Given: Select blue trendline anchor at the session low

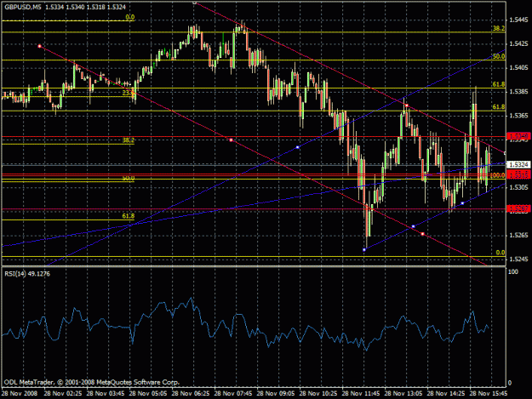Looking at the screenshot, I should pyautogui.click(x=364, y=250).
